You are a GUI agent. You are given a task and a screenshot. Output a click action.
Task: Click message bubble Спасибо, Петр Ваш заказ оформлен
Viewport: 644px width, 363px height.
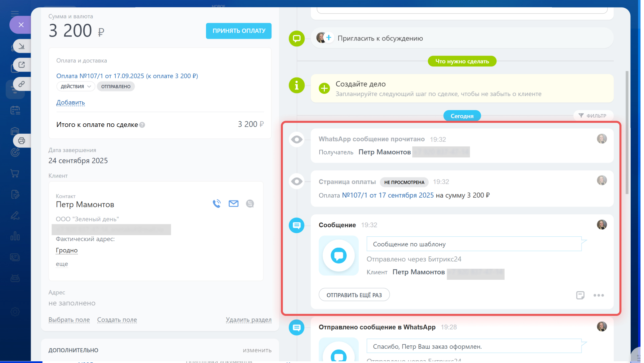pyautogui.click(x=474, y=346)
